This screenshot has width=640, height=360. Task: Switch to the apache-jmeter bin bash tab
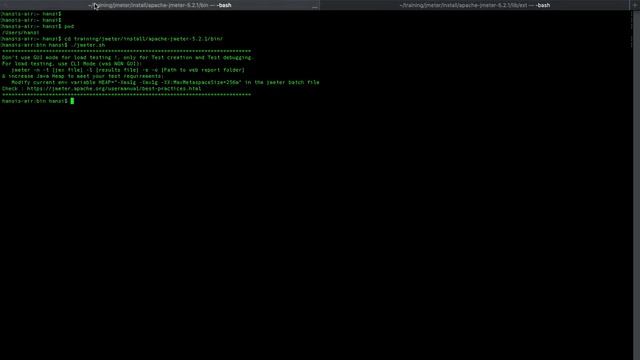click(x=160, y=5)
